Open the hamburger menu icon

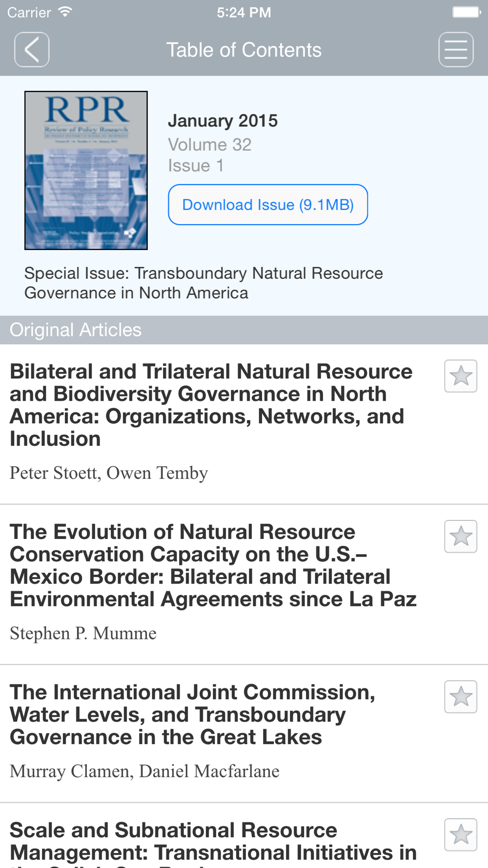tap(456, 50)
